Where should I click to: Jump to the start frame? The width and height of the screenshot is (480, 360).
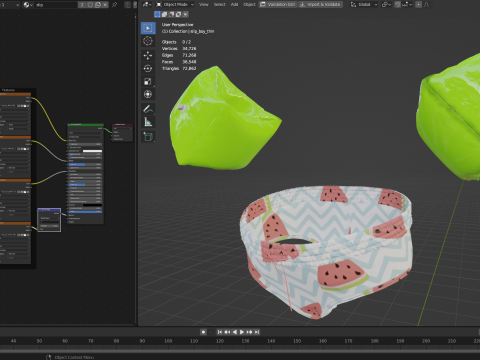coord(220,332)
